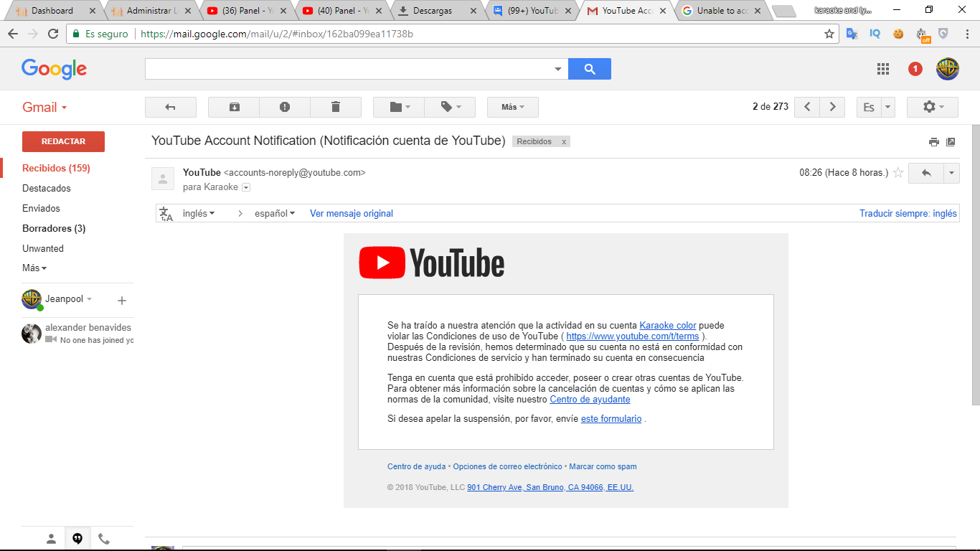Click the Google search button
The height and width of the screenshot is (551, 980).
[590, 69]
